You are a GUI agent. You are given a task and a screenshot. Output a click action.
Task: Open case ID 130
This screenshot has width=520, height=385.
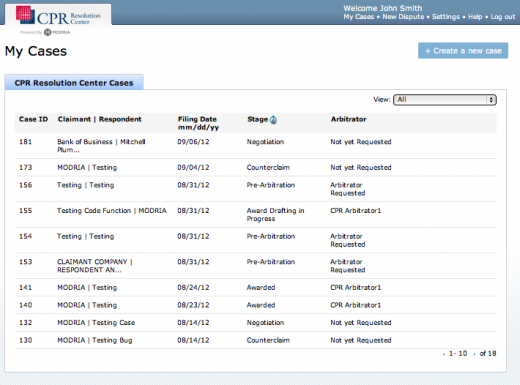click(25, 341)
